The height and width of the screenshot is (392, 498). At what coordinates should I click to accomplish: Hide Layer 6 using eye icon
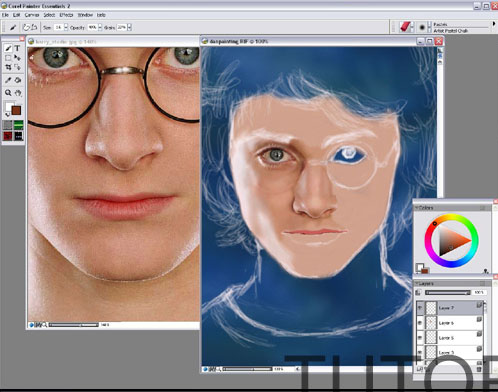pyautogui.click(x=420, y=323)
